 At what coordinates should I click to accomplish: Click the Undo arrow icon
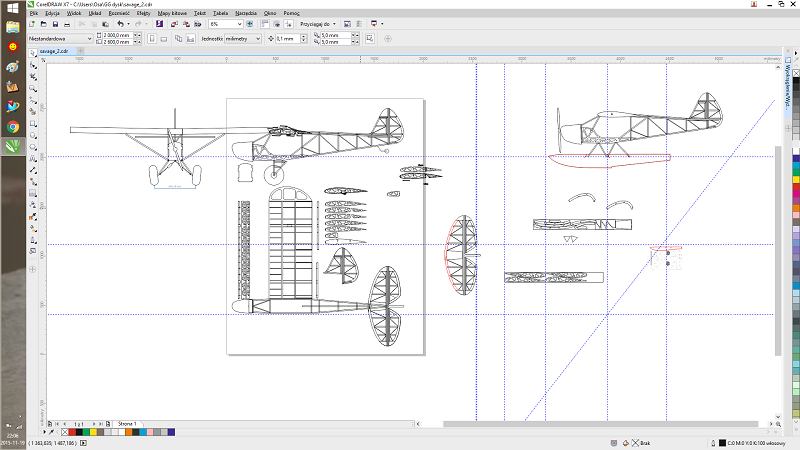(120, 23)
